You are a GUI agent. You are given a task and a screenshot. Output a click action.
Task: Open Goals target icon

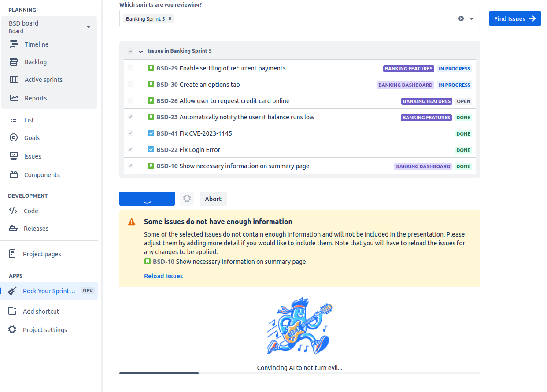[14, 138]
